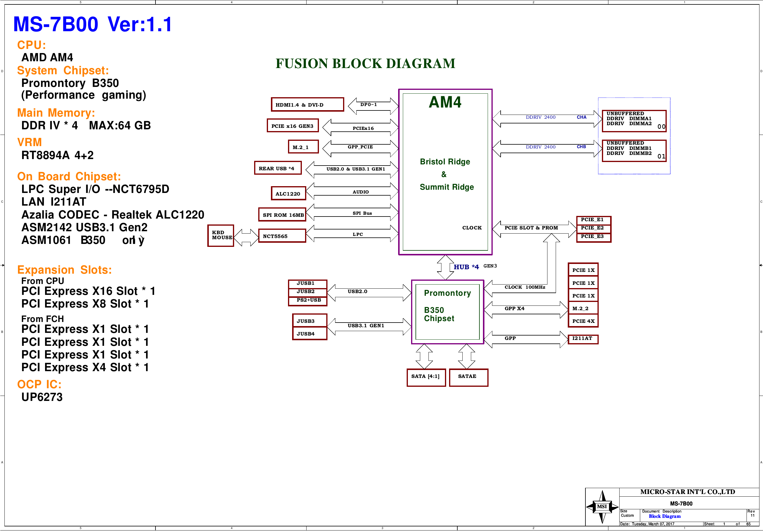Click the MSI logo in title block
The image size is (763, 532).
point(602,507)
